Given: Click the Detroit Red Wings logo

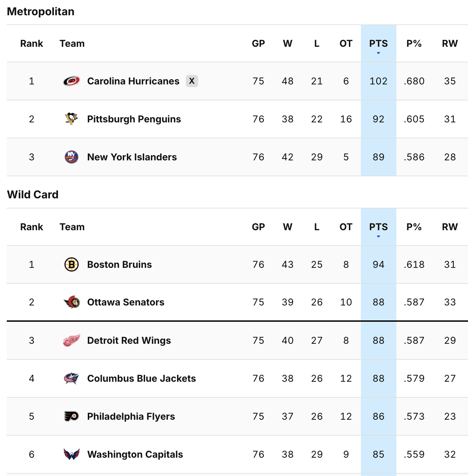Looking at the screenshot, I should tap(72, 340).
